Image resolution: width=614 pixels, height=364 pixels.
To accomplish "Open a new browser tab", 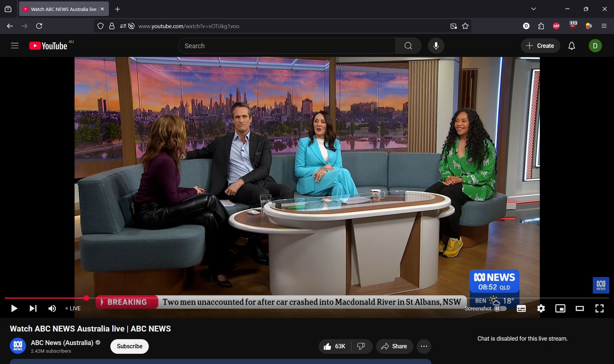I will [x=118, y=9].
